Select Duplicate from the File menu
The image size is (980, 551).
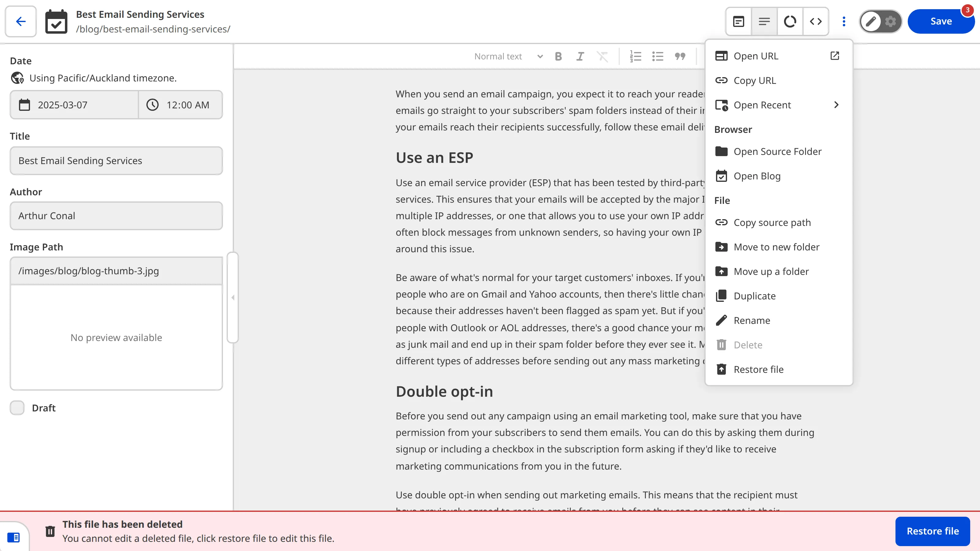[x=778, y=296]
